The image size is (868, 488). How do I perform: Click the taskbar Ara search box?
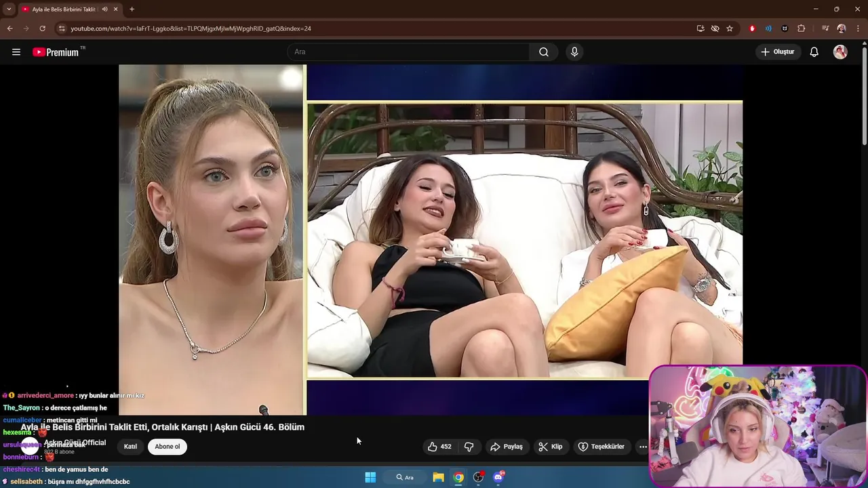click(x=405, y=477)
